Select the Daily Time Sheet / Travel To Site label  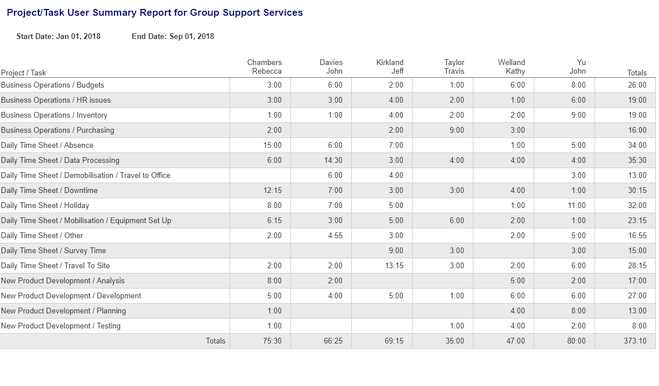55,266
